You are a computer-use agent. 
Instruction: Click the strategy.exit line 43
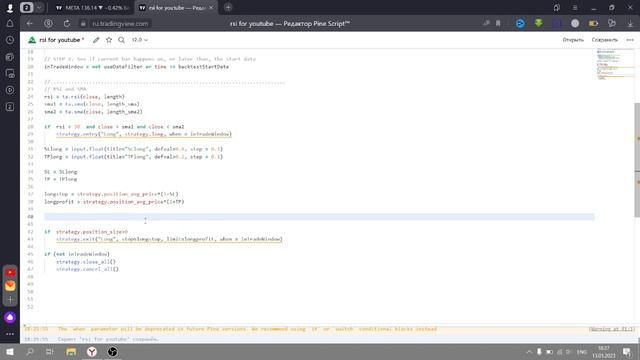pos(169,239)
